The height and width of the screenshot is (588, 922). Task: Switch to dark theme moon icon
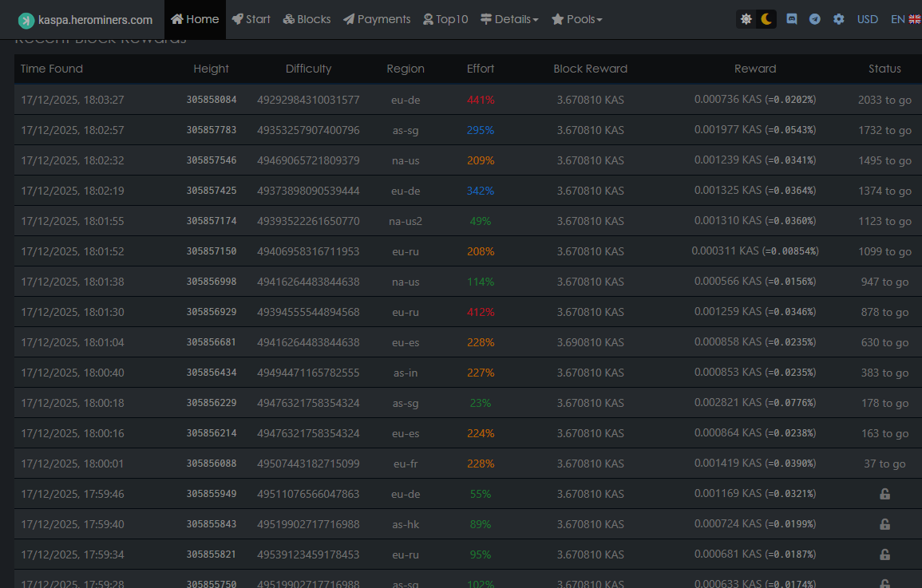[766, 19]
